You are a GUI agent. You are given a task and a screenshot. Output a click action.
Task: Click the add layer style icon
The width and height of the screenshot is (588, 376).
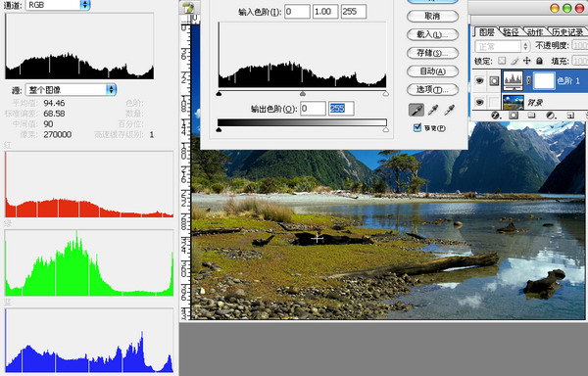[x=495, y=116]
